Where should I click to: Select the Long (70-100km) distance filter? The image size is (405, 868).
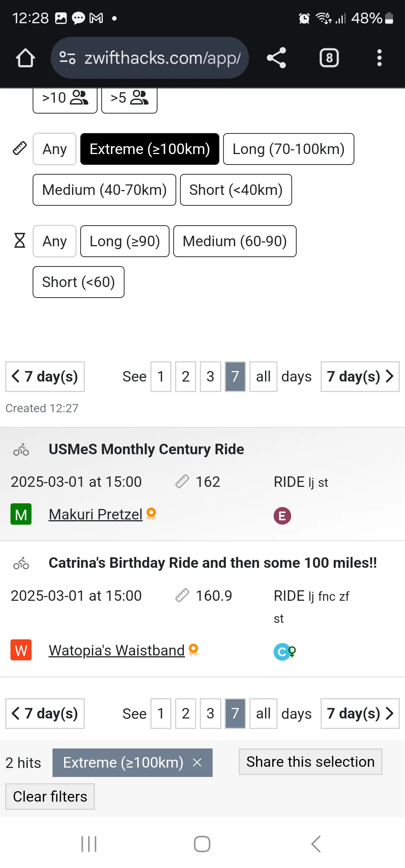pyautogui.click(x=288, y=149)
